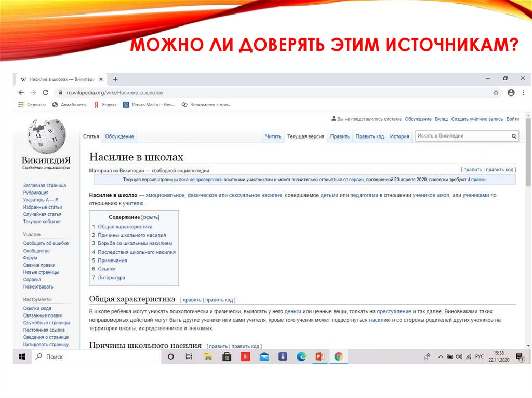This screenshot has height=398, width=532.
Task: Open Заглавная страница in sidebar
Action: (45, 185)
